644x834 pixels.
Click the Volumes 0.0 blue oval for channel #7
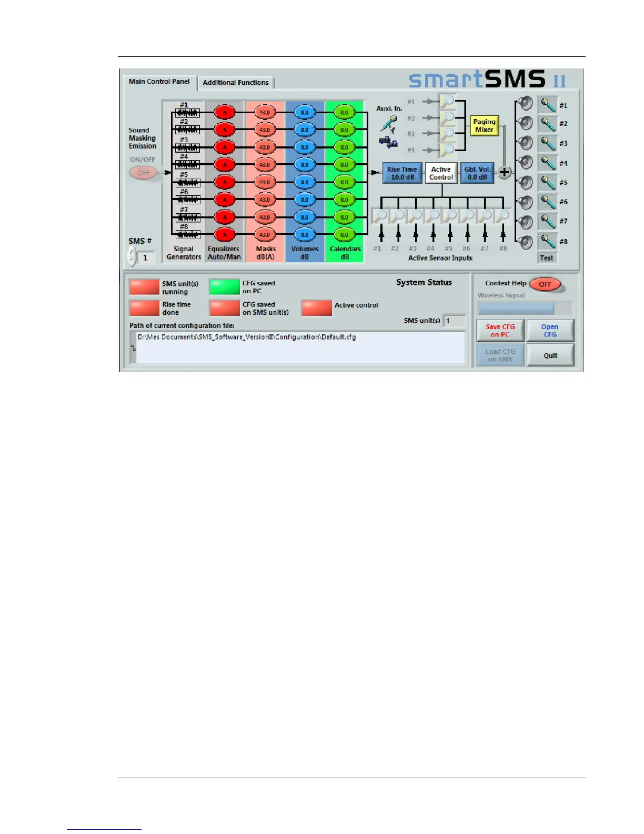click(x=305, y=217)
